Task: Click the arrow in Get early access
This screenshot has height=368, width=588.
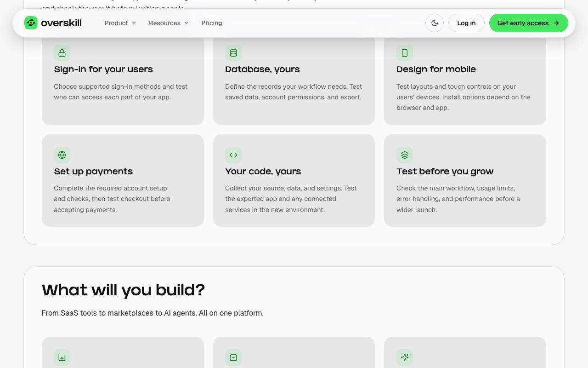Action: point(556,23)
